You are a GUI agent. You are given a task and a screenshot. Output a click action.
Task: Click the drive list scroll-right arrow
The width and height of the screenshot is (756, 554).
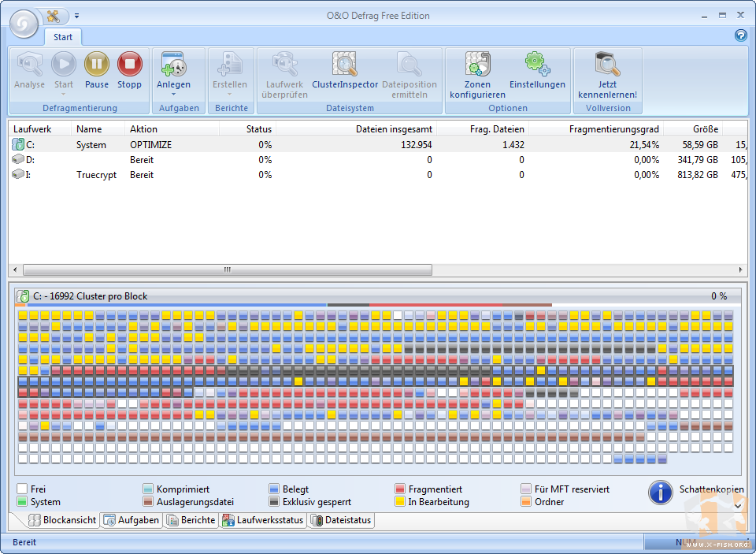click(740, 270)
